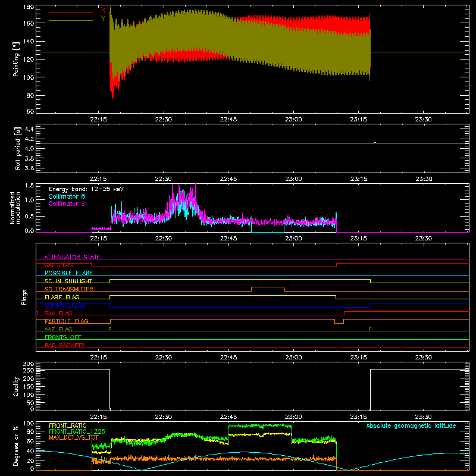476x476 pixels.
Task: Click the orange MAX_DET_VS_TOT legend entry
Action: 74,437
